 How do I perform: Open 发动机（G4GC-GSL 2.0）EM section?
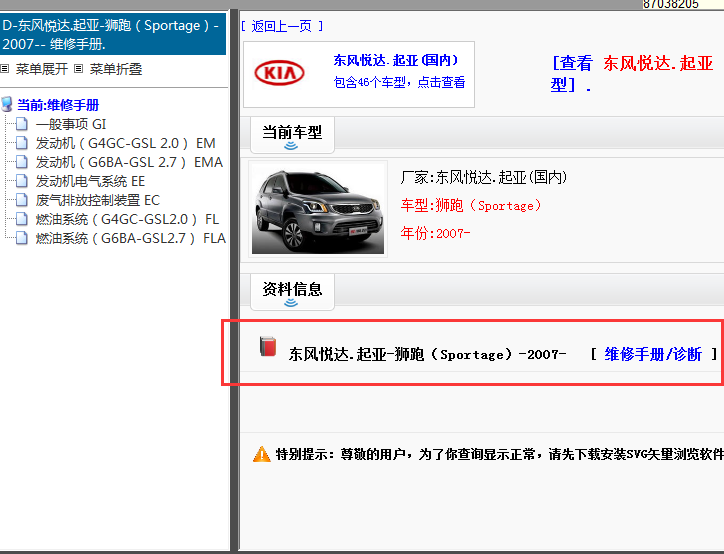[125, 143]
